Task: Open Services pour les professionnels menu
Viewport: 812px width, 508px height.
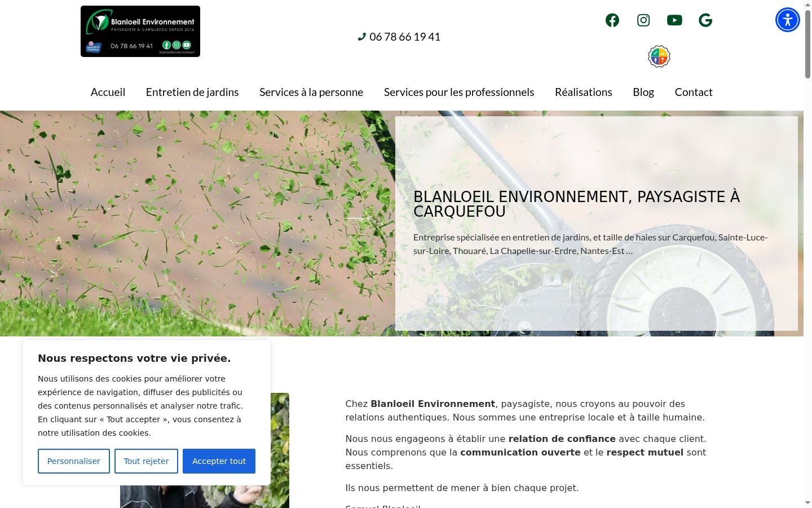Action: [x=459, y=92]
